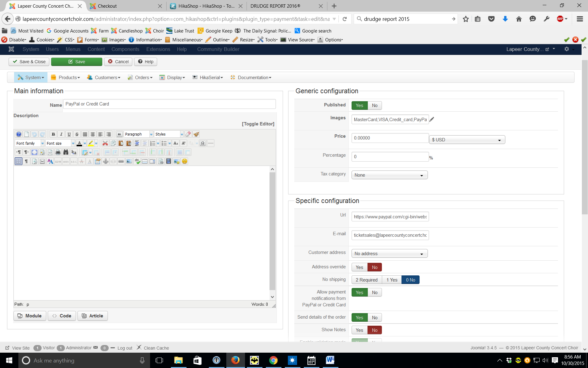Viewport: 588px width, 368px height.
Task: Toggle bold formatting in the editor
Action: 53,134
